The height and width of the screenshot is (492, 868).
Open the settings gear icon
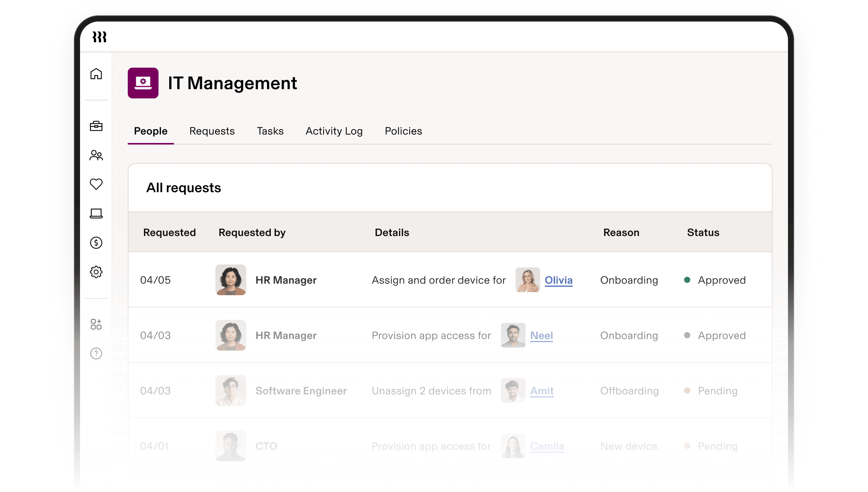pyautogui.click(x=96, y=272)
